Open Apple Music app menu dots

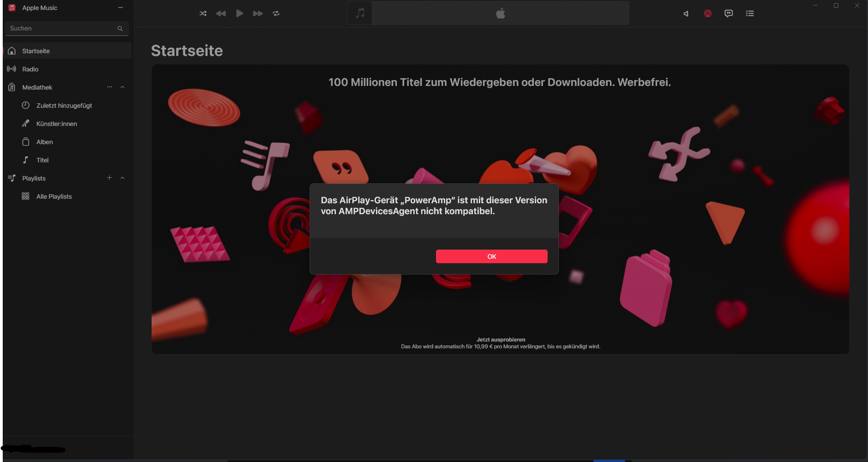tap(121, 8)
